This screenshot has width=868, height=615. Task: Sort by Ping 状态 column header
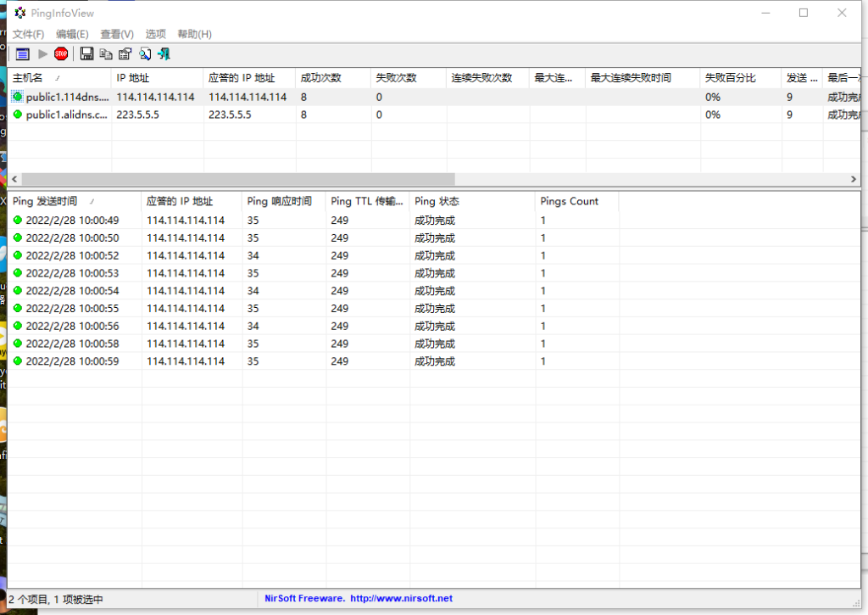click(x=472, y=201)
